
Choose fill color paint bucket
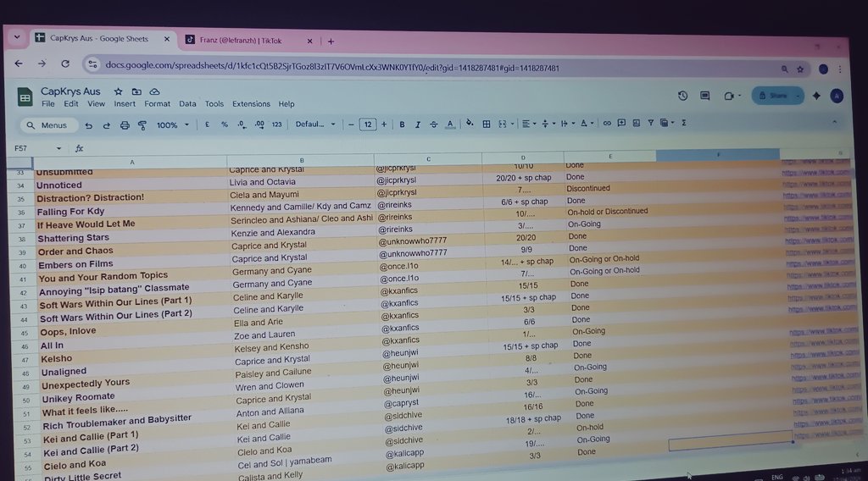coord(470,124)
